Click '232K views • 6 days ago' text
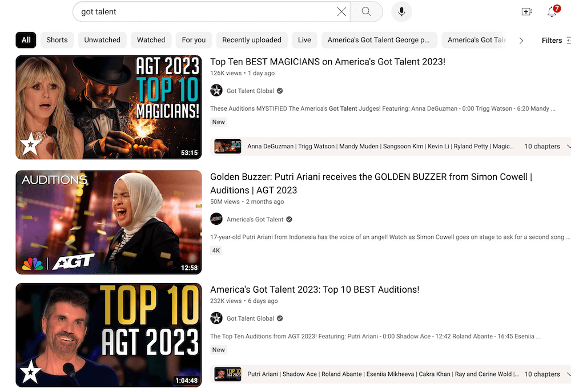Screen dimensions: 571x392 pos(244,301)
